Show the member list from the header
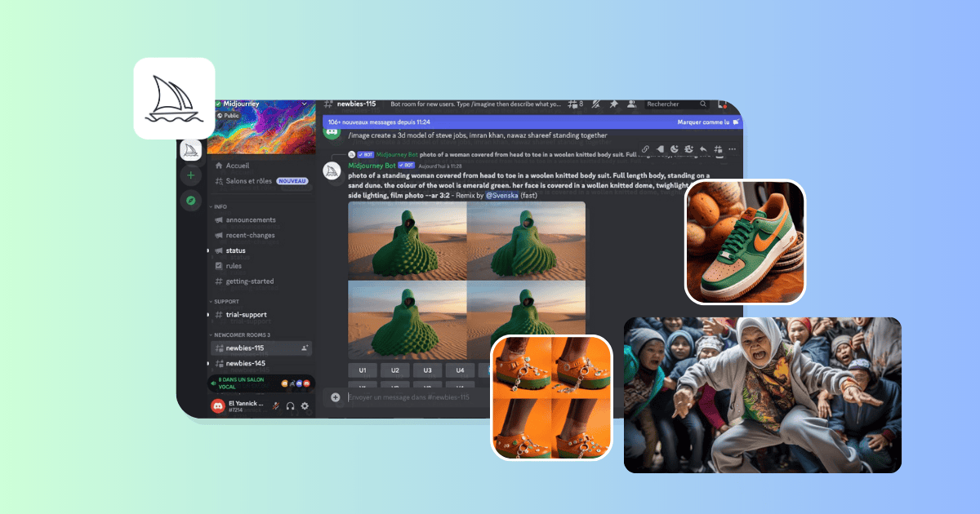 631,104
